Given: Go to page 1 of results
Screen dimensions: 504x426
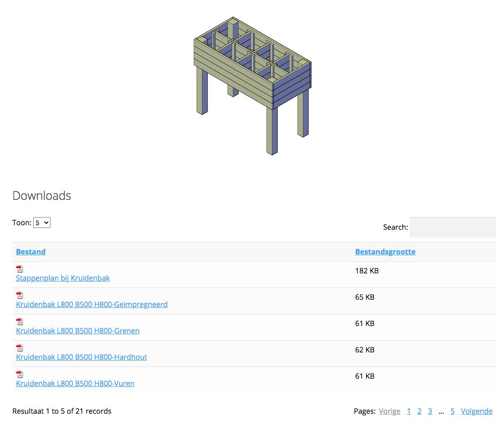Looking at the screenshot, I should [x=409, y=411].
